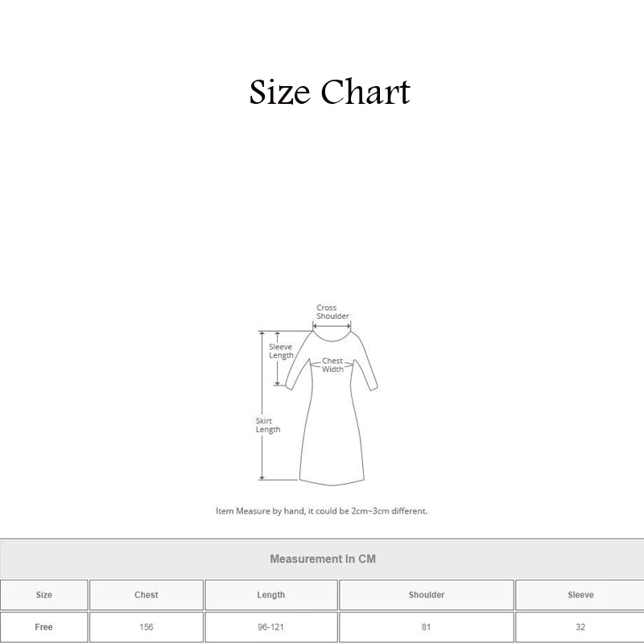Screen dimensions: 644x644
Task: Select the Sleeve column header
Action: tap(580, 595)
